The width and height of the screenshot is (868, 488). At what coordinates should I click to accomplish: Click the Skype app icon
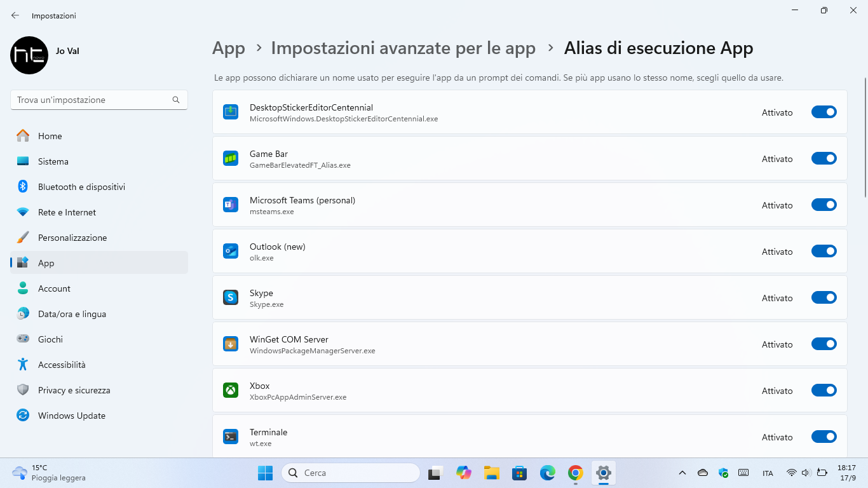coord(231,297)
